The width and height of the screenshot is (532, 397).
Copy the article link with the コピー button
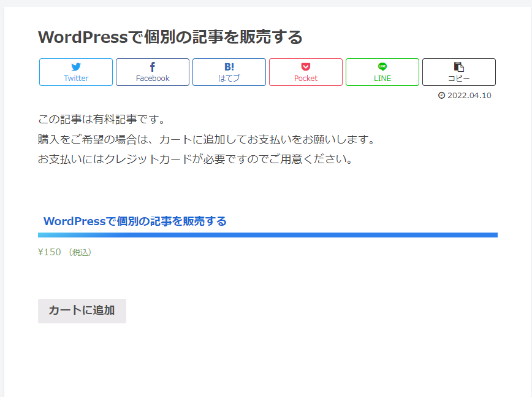(x=459, y=72)
